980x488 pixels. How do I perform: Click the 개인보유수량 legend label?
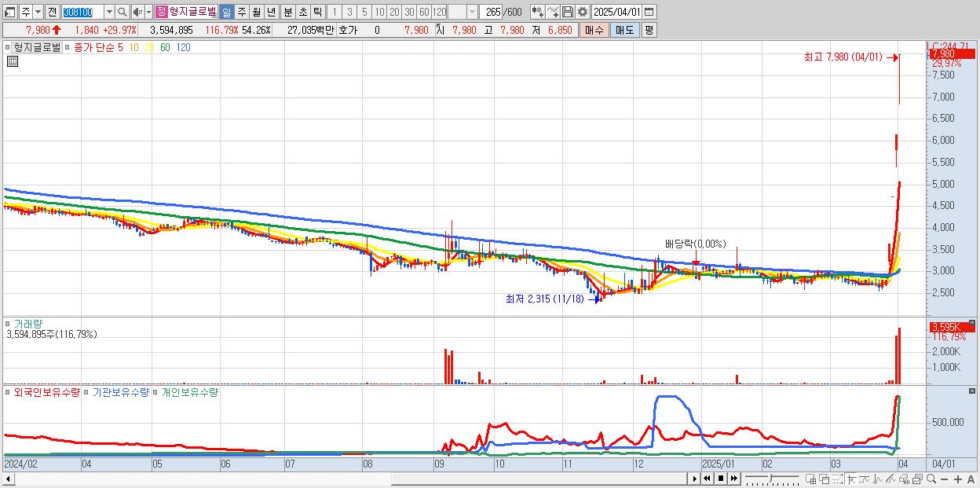[x=189, y=391]
